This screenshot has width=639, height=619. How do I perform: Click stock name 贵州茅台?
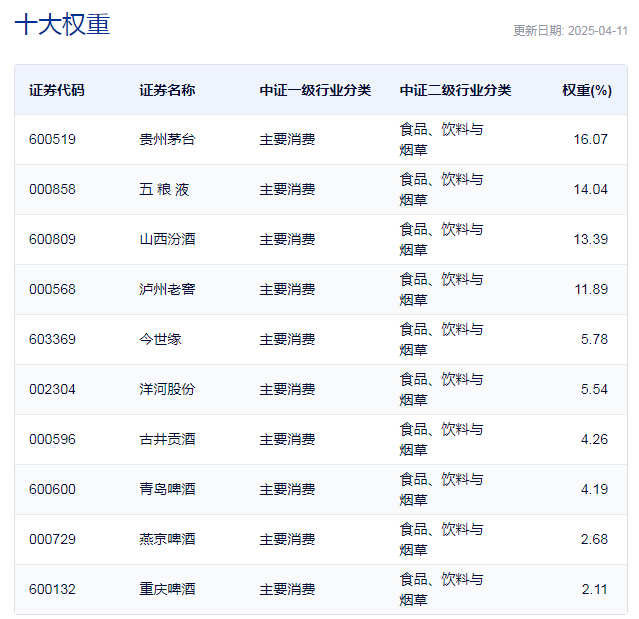tap(167, 139)
